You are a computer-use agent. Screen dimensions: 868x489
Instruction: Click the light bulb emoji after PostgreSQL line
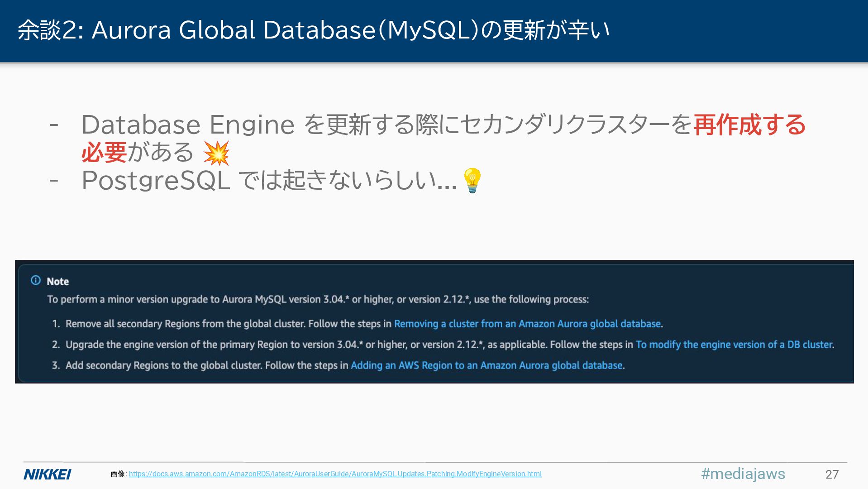click(x=472, y=181)
